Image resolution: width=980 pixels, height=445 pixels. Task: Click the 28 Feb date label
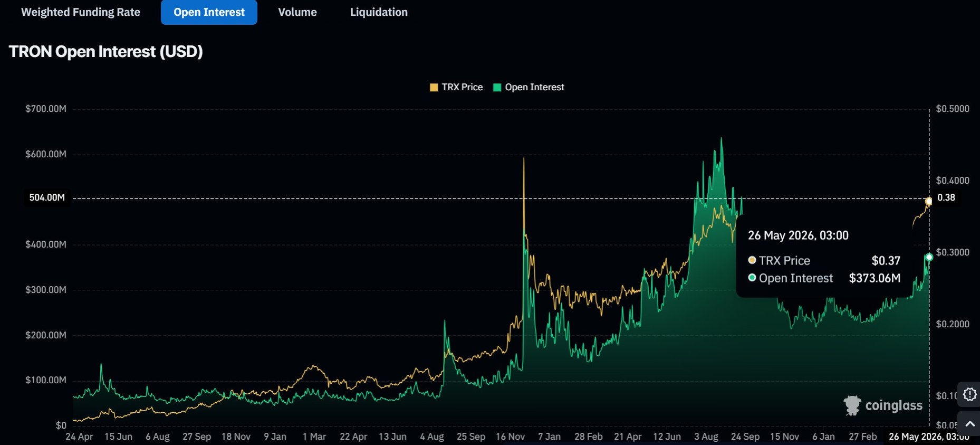[x=589, y=437]
